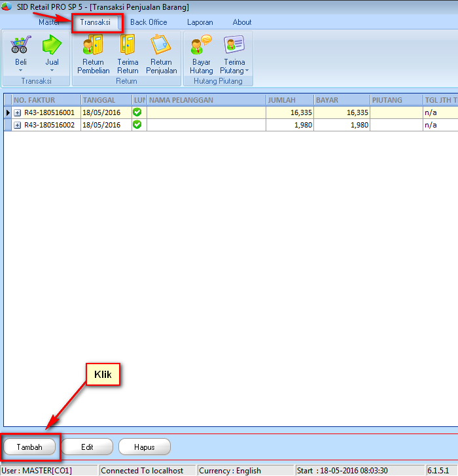The width and height of the screenshot is (458, 476).
Task: Click the 1,980 BAYAR cell
Action: pyautogui.click(x=342, y=125)
